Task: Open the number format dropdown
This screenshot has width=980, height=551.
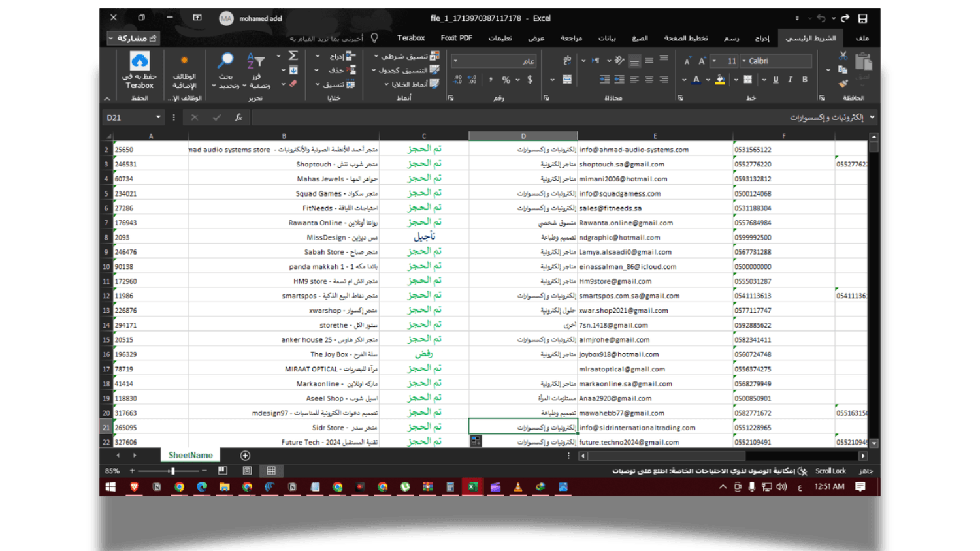Action: 455,61
